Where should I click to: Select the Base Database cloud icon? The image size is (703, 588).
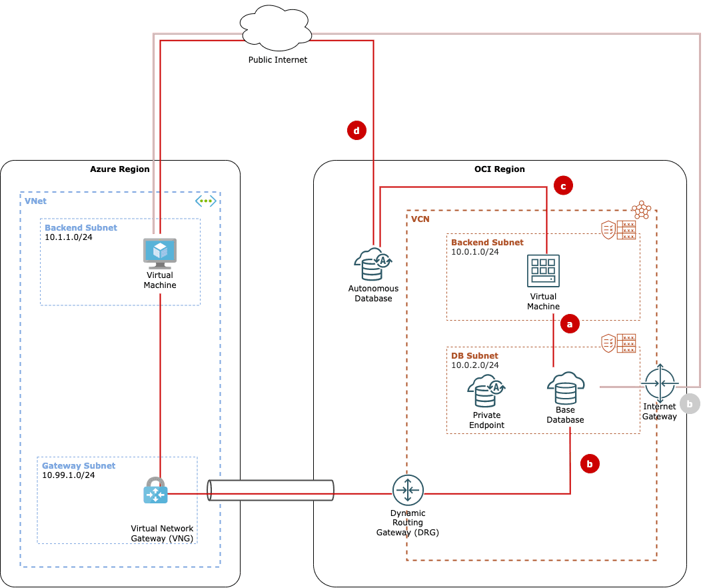tap(565, 388)
